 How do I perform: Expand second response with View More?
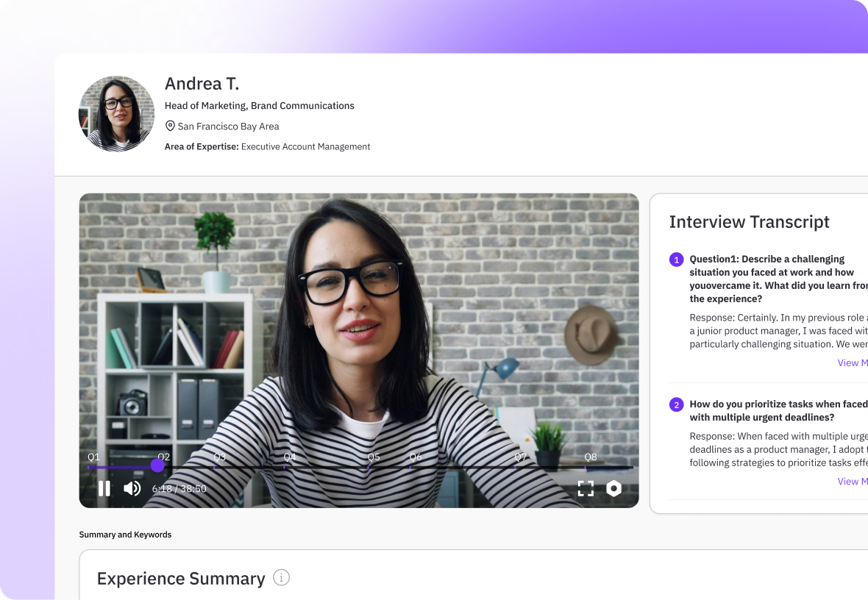(852, 482)
